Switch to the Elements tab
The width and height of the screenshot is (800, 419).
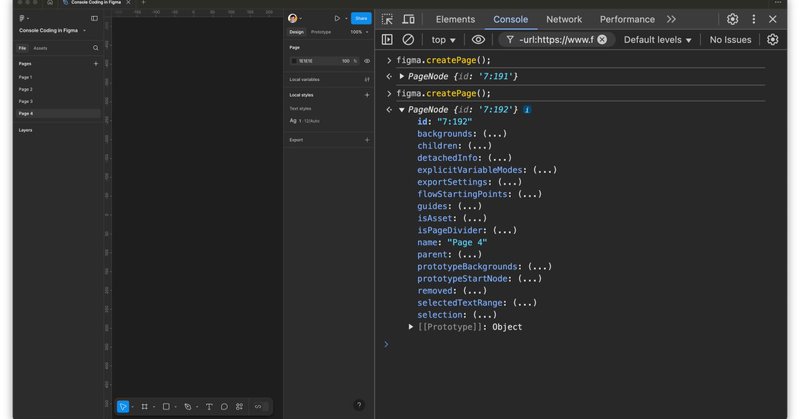(455, 19)
